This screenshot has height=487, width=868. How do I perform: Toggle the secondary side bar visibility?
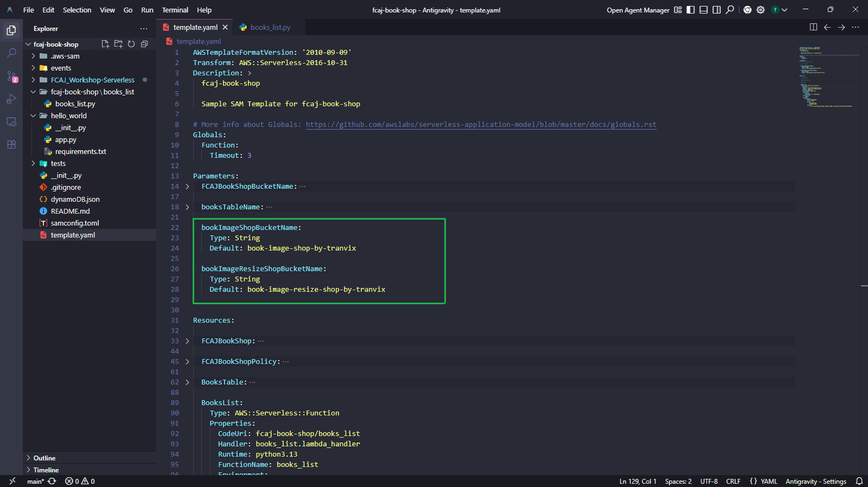tap(717, 10)
